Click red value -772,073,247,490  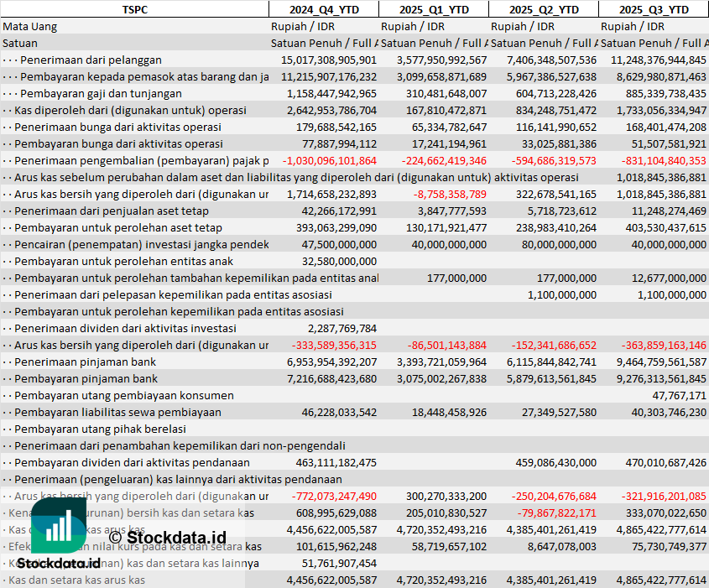(334, 497)
